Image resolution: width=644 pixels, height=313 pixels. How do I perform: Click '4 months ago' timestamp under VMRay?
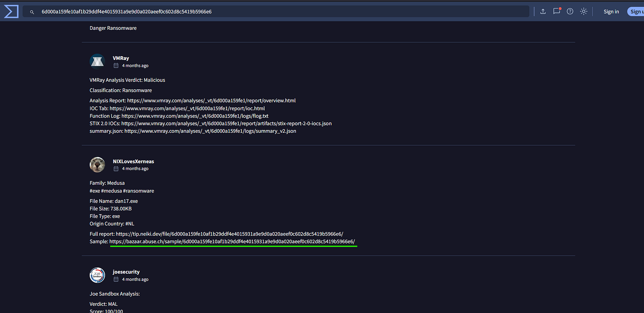(135, 66)
